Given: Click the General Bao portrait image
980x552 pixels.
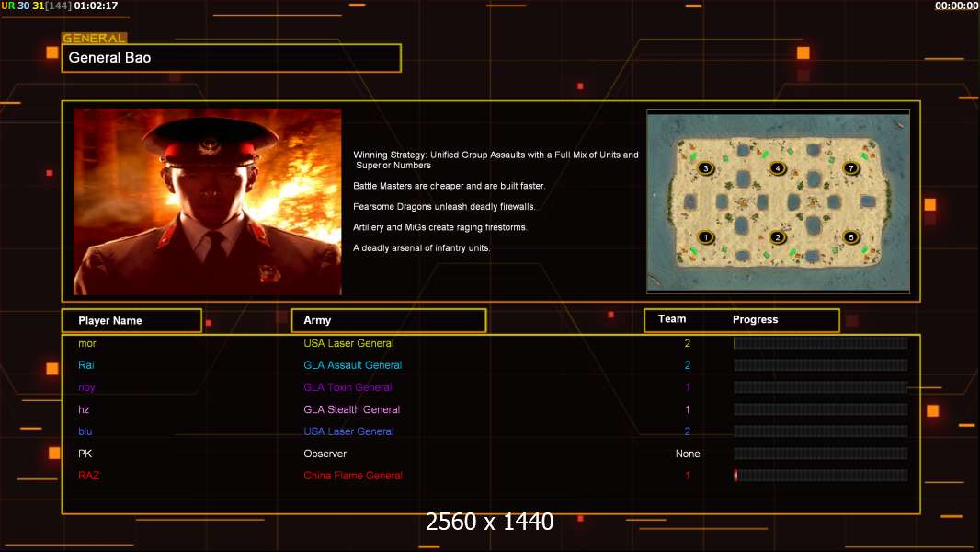Looking at the screenshot, I should tap(208, 201).
